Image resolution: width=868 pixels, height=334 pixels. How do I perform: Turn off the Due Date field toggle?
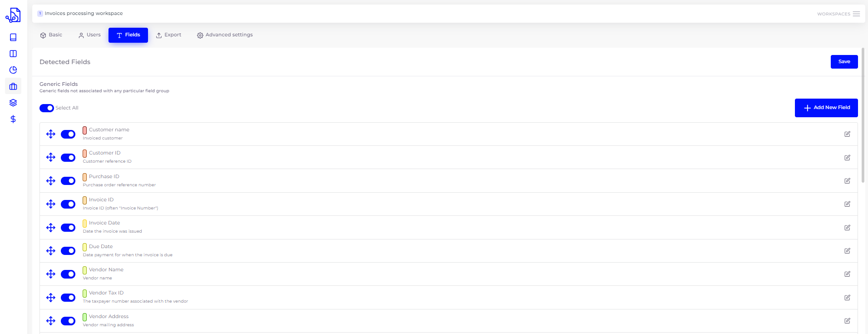[x=68, y=251]
